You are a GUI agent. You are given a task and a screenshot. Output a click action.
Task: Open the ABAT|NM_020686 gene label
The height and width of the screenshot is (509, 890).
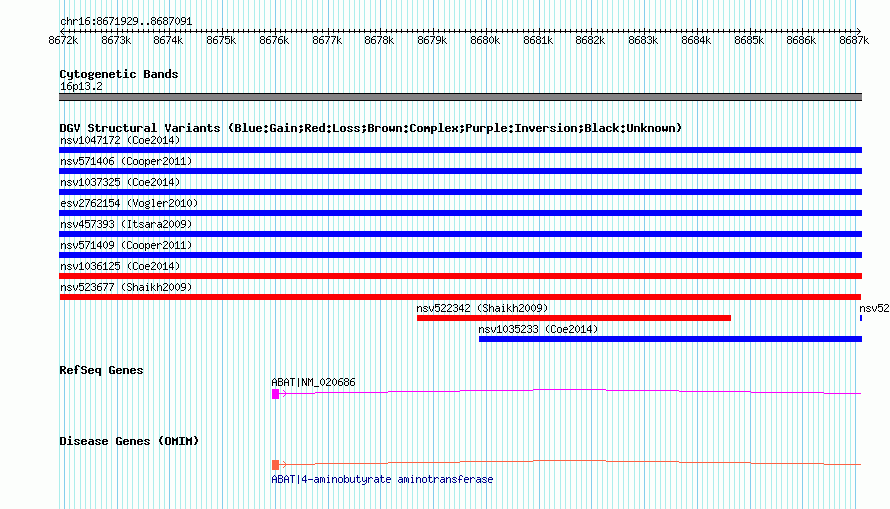click(313, 382)
